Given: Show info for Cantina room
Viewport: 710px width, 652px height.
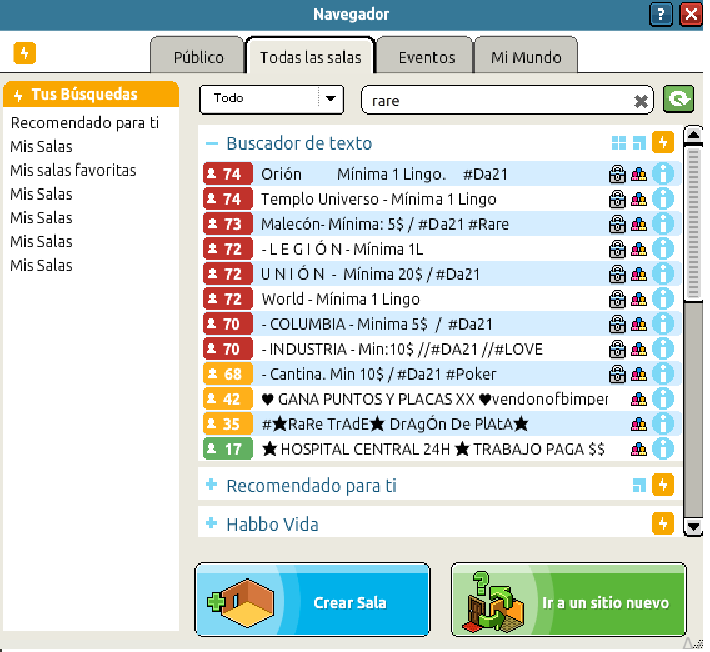Looking at the screenshot, I should coord(663,374).
